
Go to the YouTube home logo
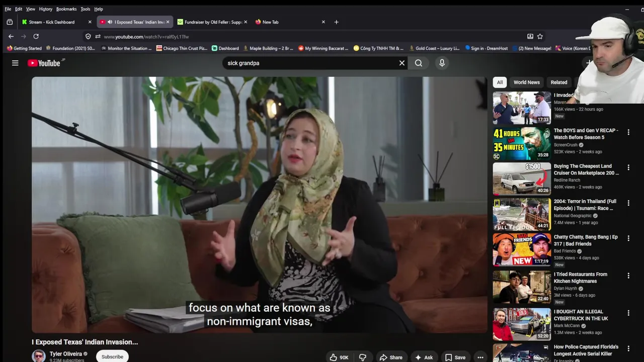(x=44, y=63)
